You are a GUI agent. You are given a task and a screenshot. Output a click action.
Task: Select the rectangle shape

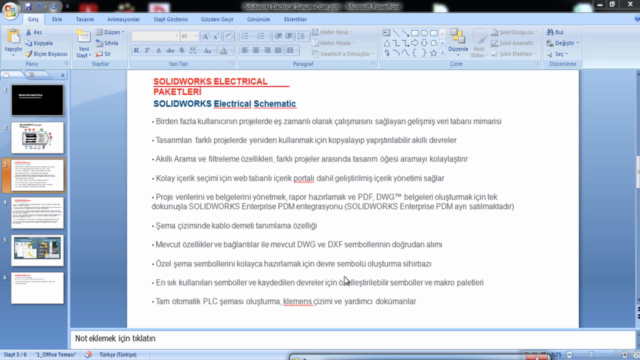[415, 33]
